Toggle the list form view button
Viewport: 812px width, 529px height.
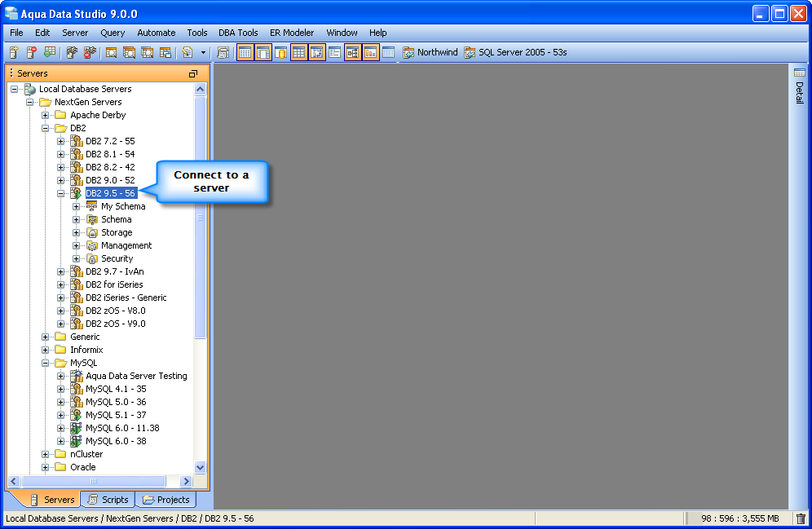[334, 52]
